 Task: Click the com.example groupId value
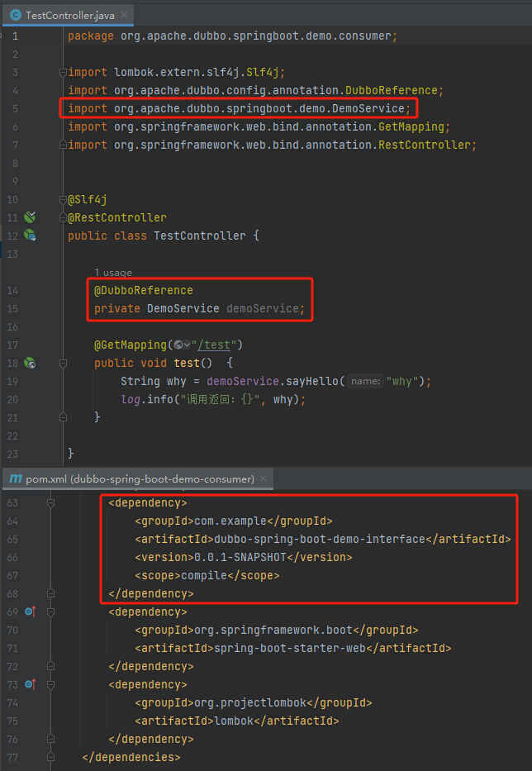[230, 521]
